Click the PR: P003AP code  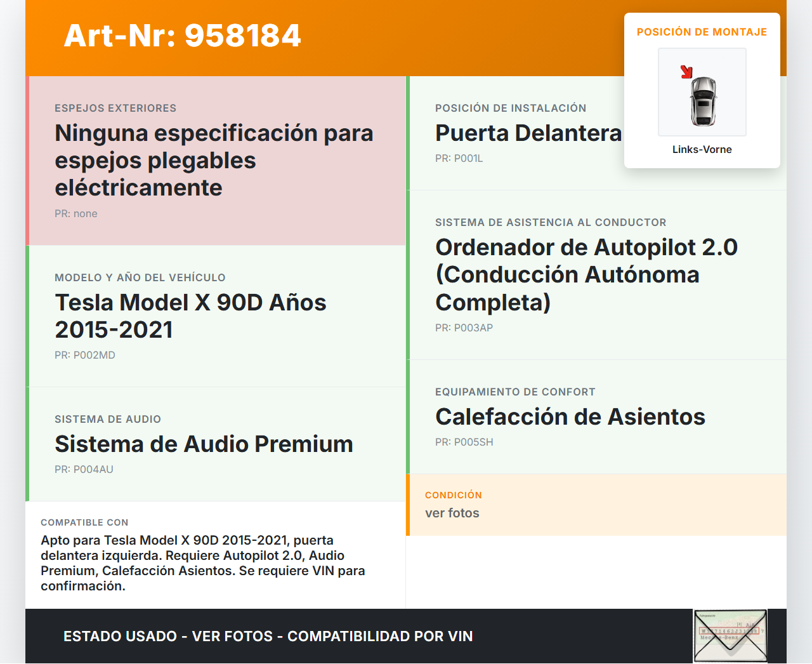pyautogui.click(x=464, y=328)
